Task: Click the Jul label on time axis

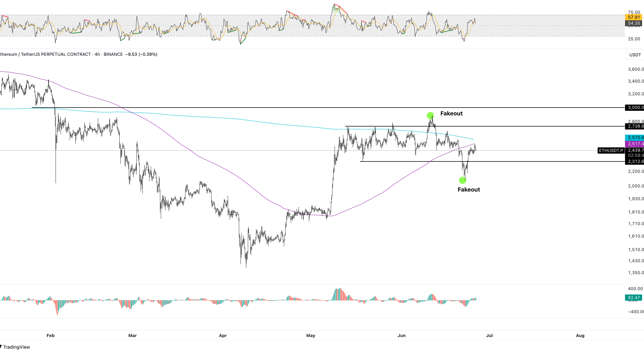Action: [489, 336]
